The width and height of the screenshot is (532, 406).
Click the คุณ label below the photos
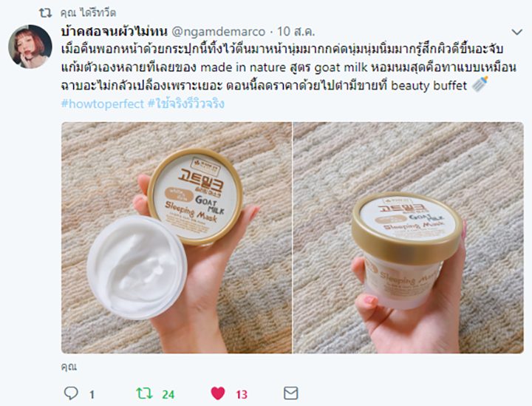(69, 367)
